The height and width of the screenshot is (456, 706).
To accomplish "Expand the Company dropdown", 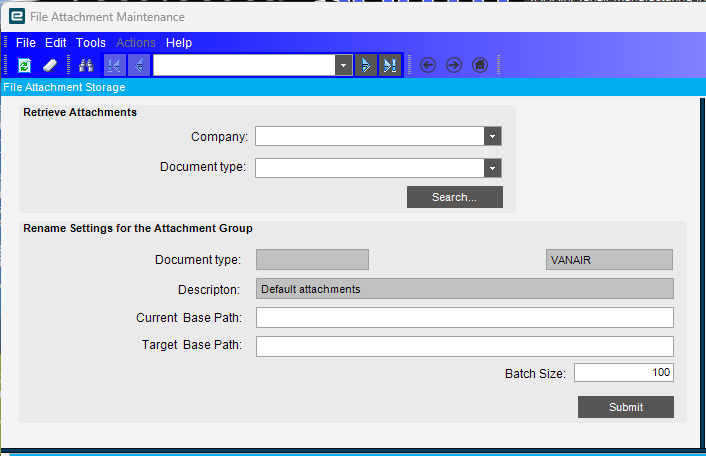I will (493, 136).
